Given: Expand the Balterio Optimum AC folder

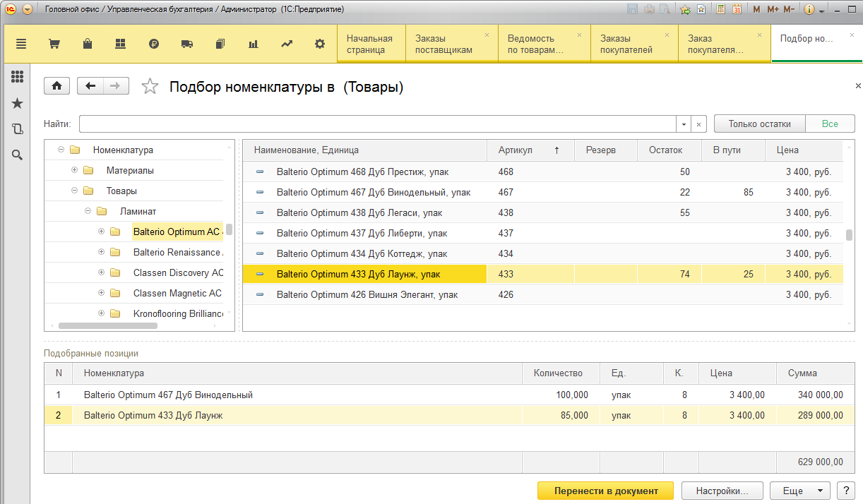Looking at the screenshot, I should tap(101, 232).
